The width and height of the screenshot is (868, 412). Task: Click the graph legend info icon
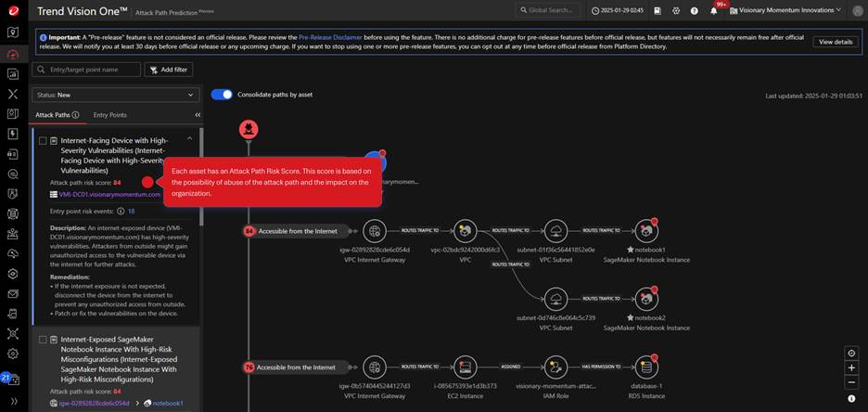pos(851,398)
